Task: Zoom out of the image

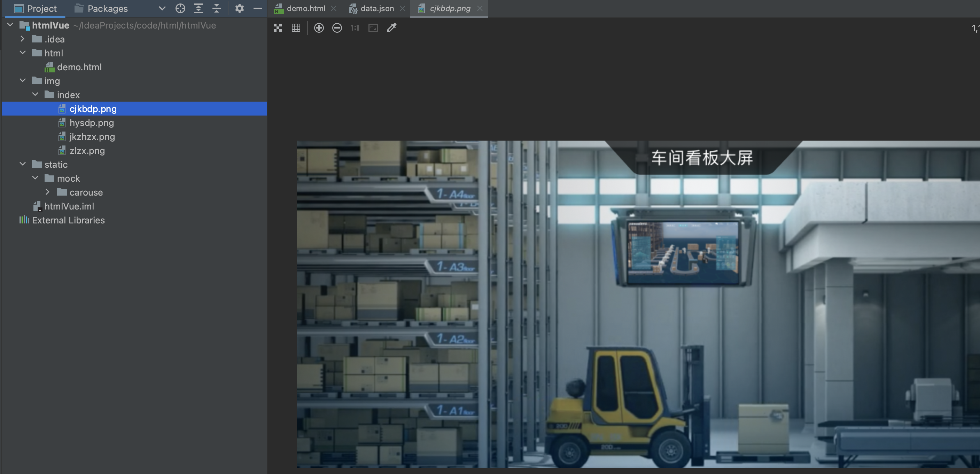Action: coord(337,28)
